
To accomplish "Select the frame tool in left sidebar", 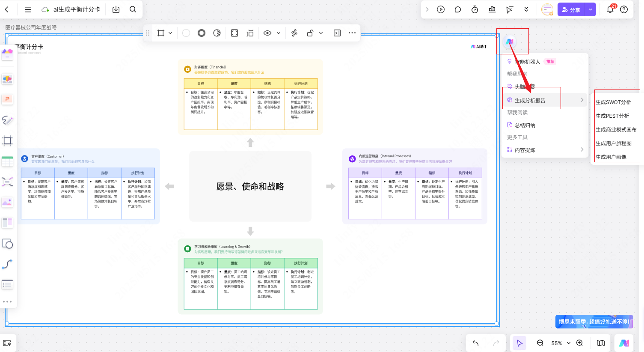I will point(7,140).
